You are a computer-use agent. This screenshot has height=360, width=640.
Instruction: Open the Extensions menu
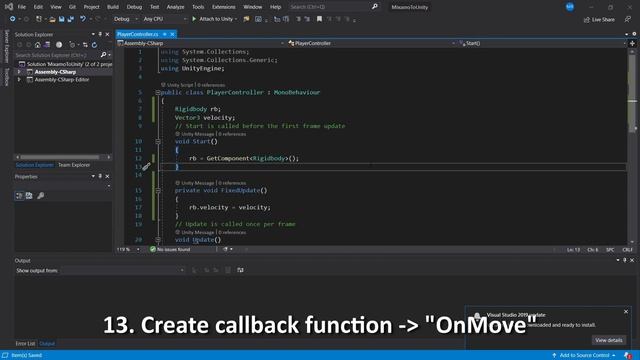224,7
